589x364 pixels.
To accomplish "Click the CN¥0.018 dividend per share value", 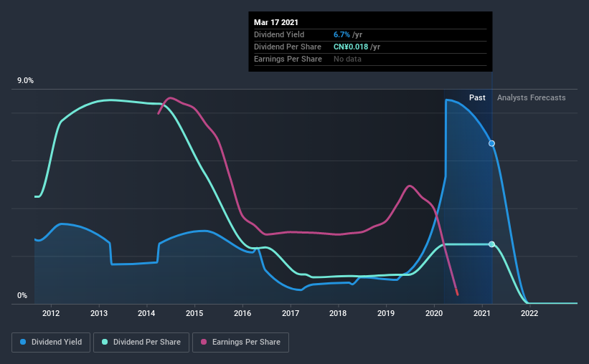I will click(x=351, y=47).
